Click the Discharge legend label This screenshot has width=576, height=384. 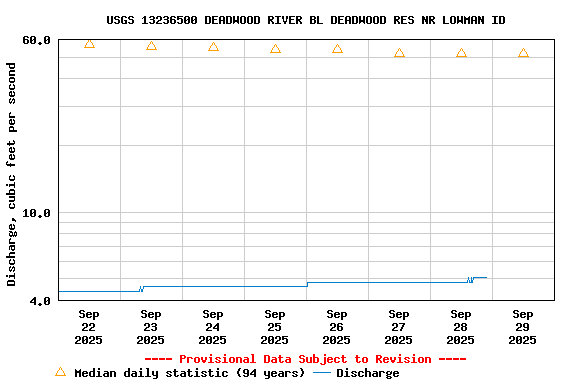(x=368, y=373)
